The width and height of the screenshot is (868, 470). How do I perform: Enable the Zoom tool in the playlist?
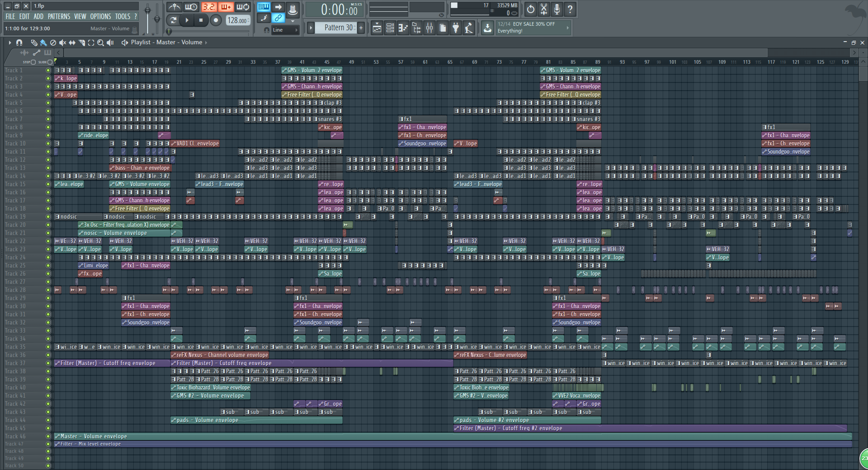[100, 42]
